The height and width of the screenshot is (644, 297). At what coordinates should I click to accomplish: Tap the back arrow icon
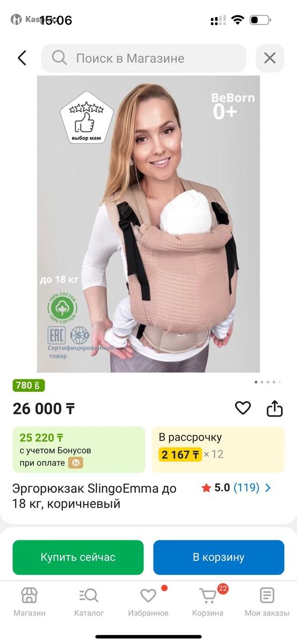21,58
